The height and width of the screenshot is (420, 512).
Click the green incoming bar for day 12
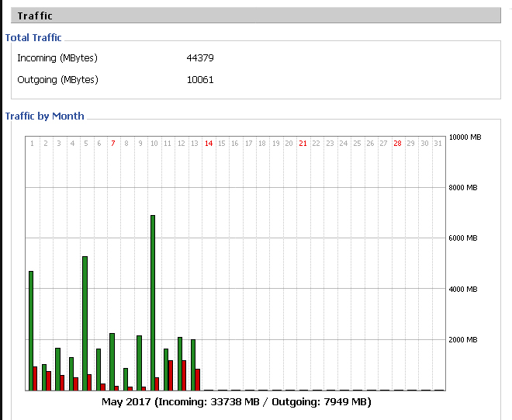pyautogui.click(x=180, y=364)
